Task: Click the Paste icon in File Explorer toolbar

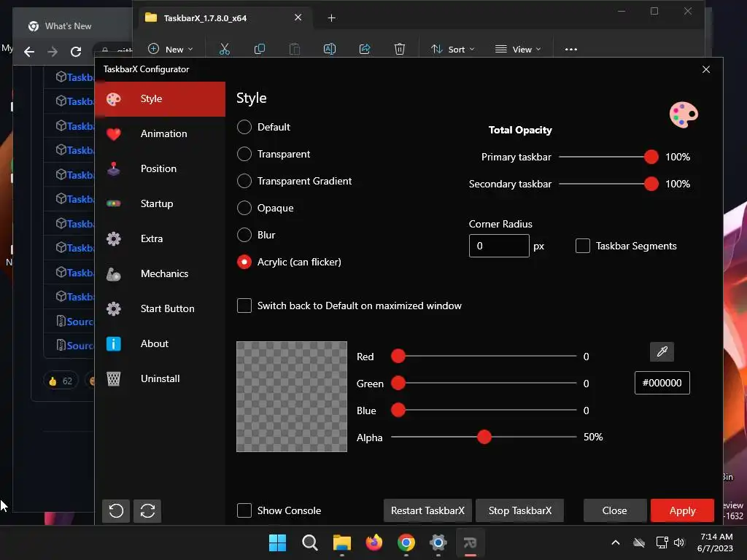Action: click(295, 49)
